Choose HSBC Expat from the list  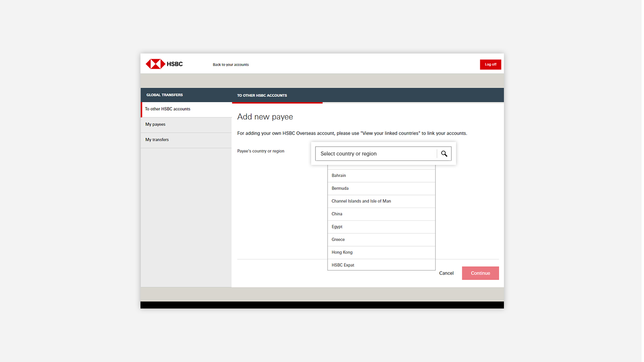tap(382, 265)
